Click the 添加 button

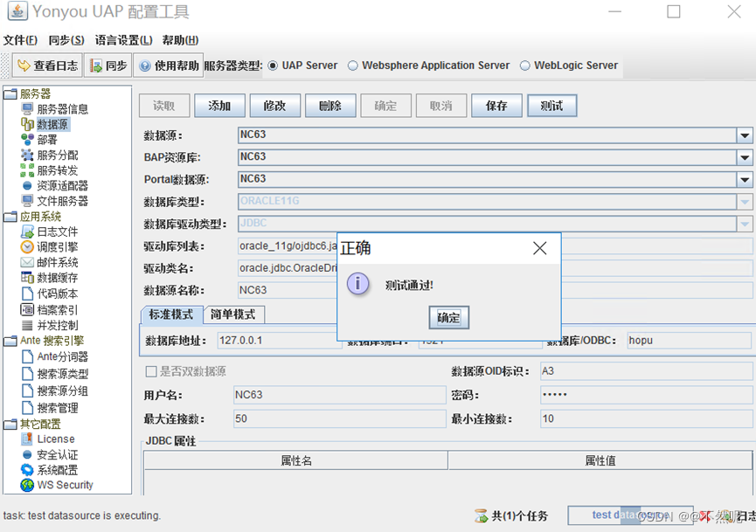(x=220, y=106)
